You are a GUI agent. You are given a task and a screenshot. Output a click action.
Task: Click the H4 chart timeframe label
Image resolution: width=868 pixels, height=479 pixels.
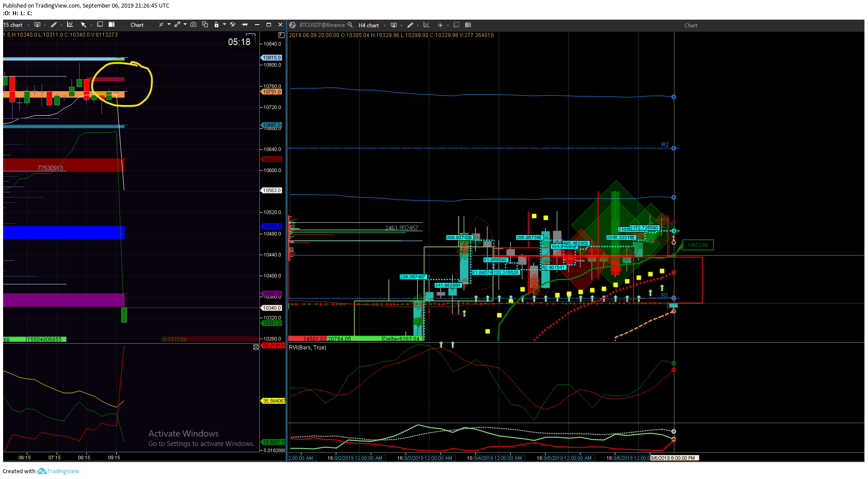coord(368,25)
